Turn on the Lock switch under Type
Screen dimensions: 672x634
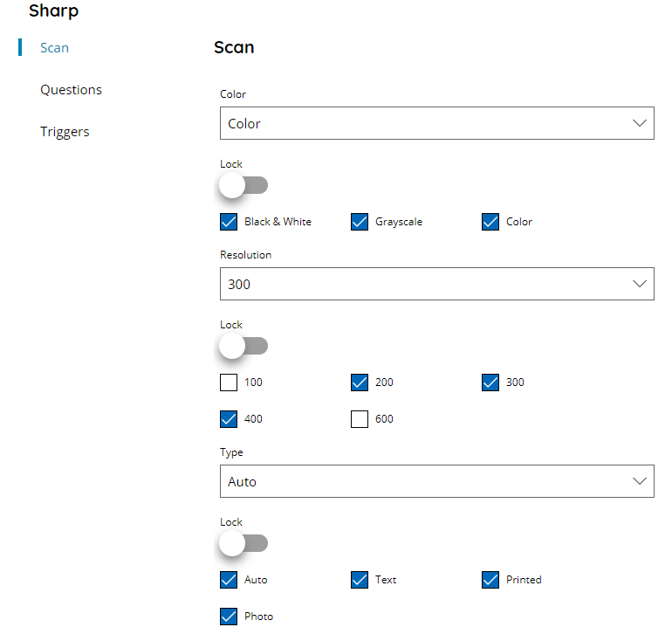243,543
